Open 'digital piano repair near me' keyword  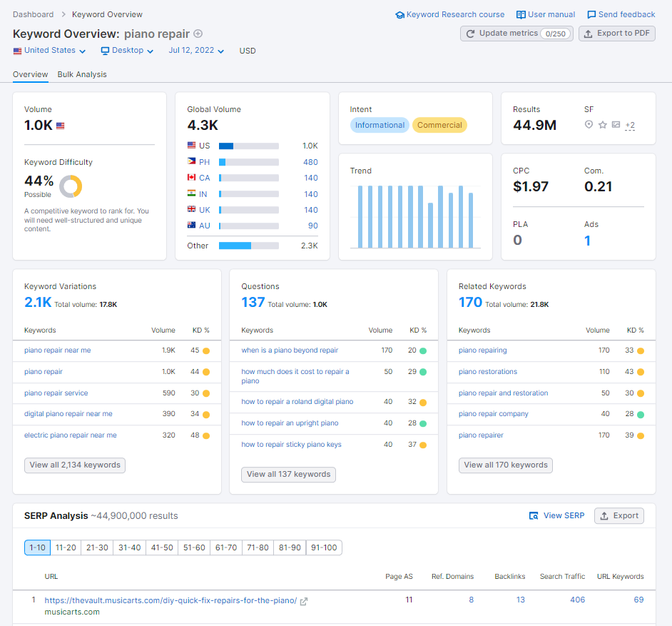[x=68, y=414]
